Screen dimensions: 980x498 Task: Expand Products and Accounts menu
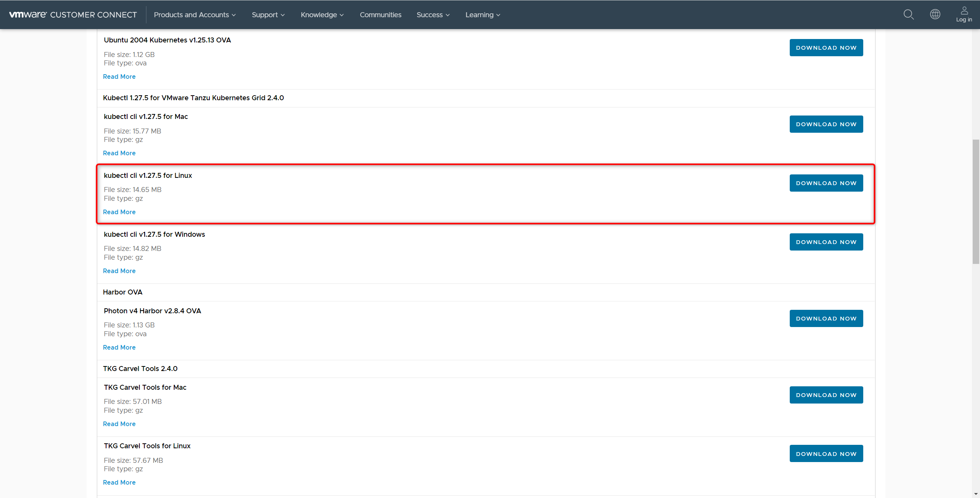(x=194, y=15)
